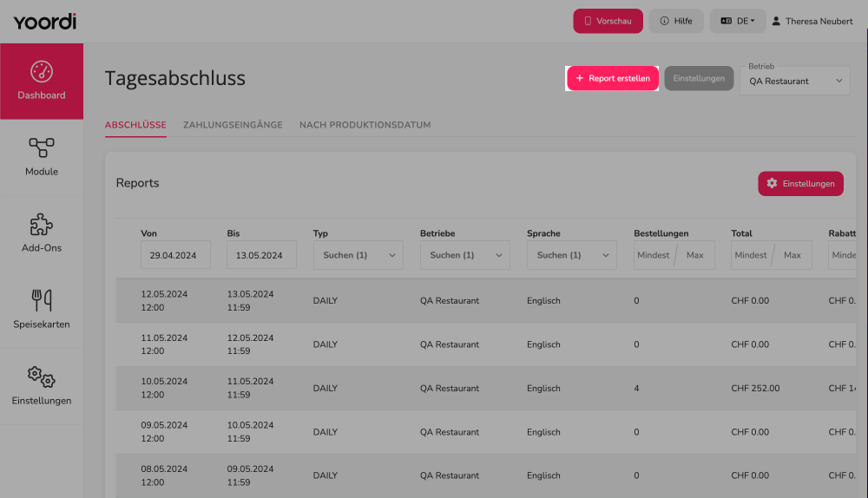
Task: Open the Dashboard sidebar item
Action: tap(42, 82)
